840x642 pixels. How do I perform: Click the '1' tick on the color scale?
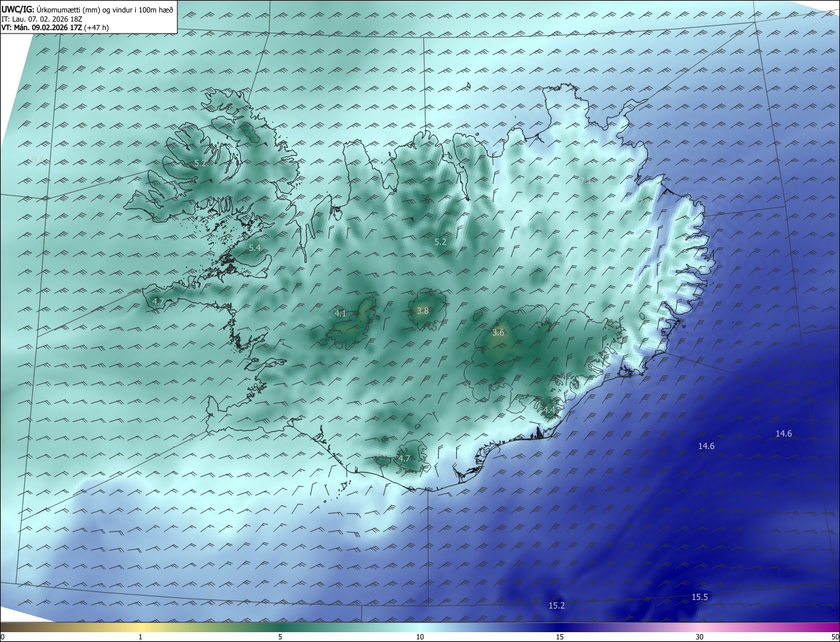[x=140, y=637]
